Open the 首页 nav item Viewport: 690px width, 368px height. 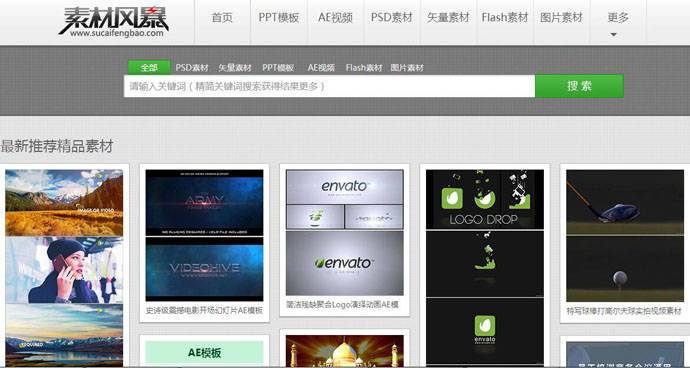point(222,18)
